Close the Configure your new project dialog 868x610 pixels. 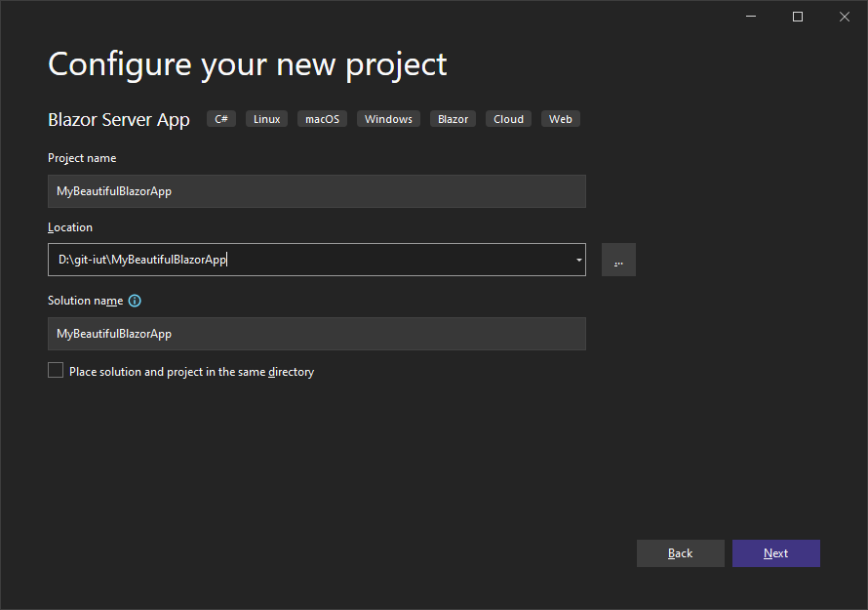845,17
